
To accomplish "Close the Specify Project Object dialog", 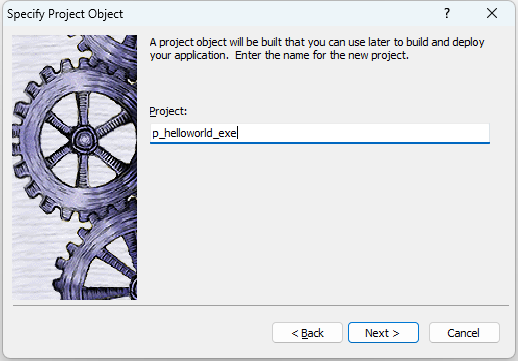I will (x=492, y=13).
